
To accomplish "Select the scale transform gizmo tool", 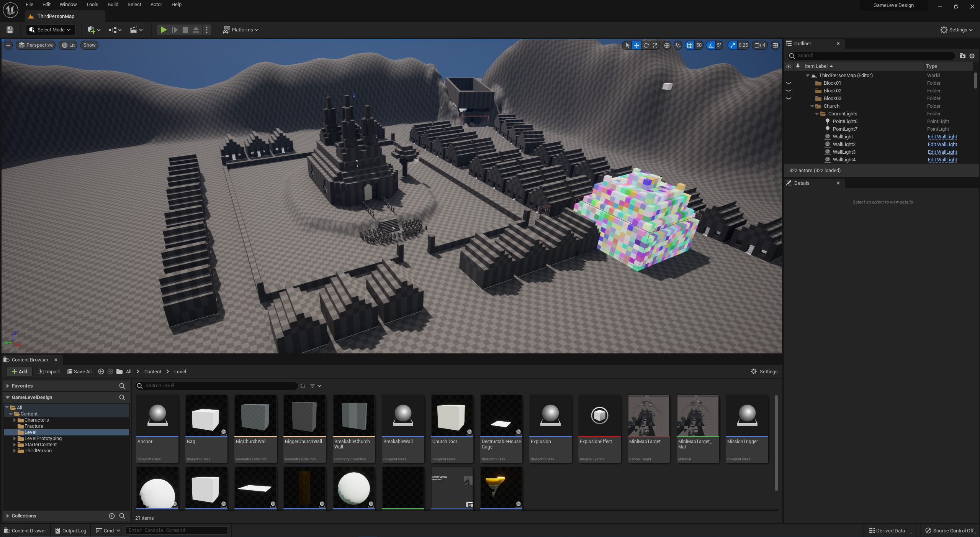I will (x=655, y=45).
